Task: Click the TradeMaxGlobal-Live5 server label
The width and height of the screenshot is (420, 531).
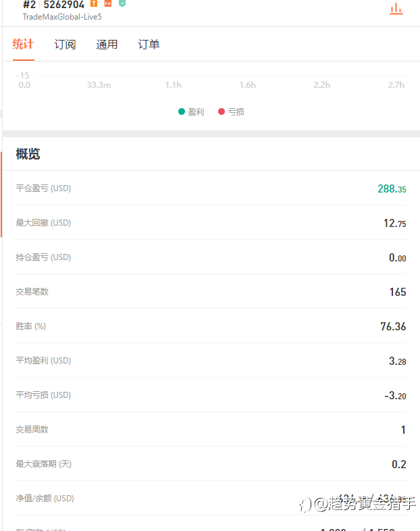Action: [62, 16]
